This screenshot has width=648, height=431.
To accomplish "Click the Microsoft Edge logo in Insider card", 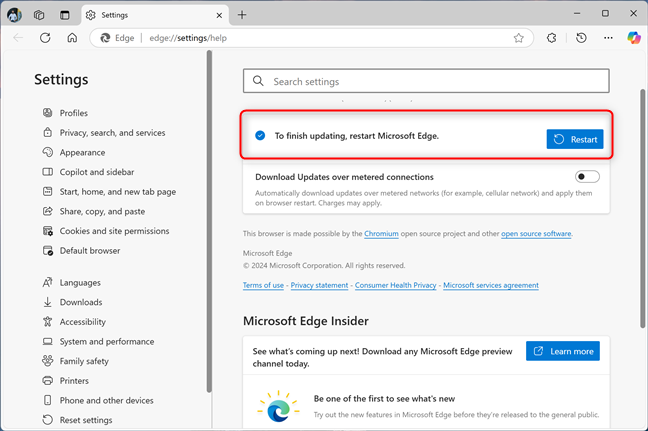I will coord(278,407).
